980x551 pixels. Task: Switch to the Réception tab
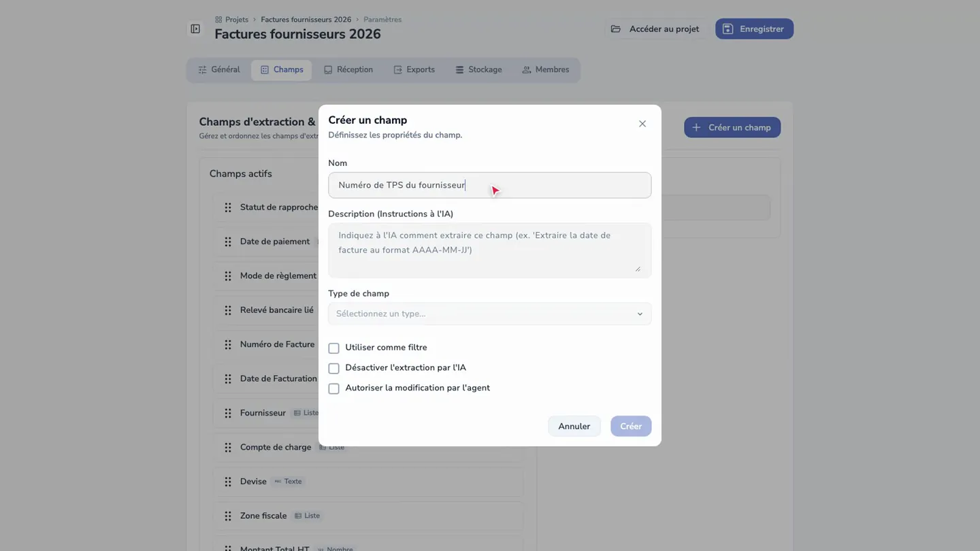[348, 70]
